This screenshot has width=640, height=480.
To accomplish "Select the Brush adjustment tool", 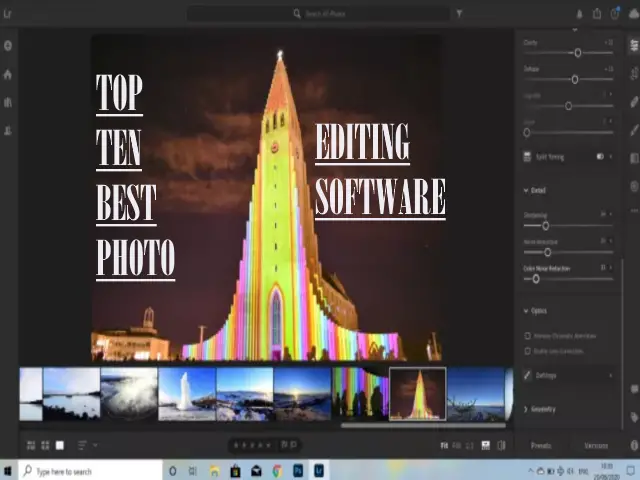I will click(634, 130).
